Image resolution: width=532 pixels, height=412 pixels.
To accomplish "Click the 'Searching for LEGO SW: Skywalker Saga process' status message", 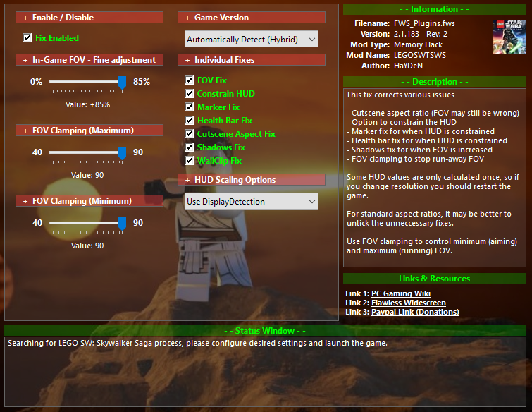I will (x=197, y=343).
